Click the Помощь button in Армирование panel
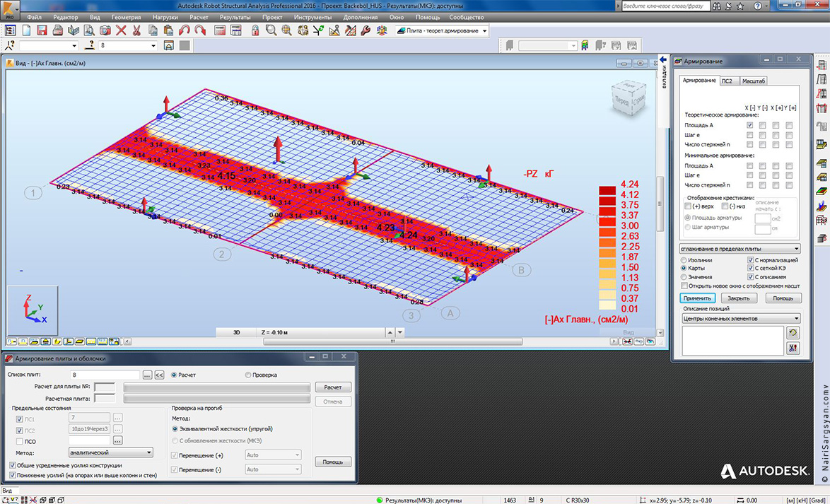 tap(784, 298)
